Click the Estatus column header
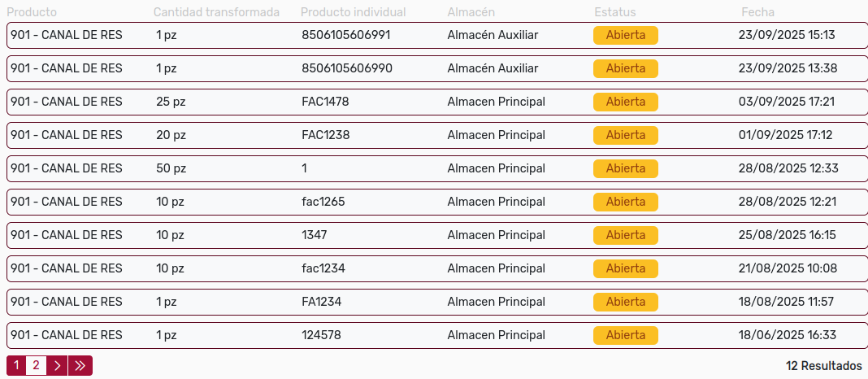Viewport: 868px width, 379px height. 614,12
